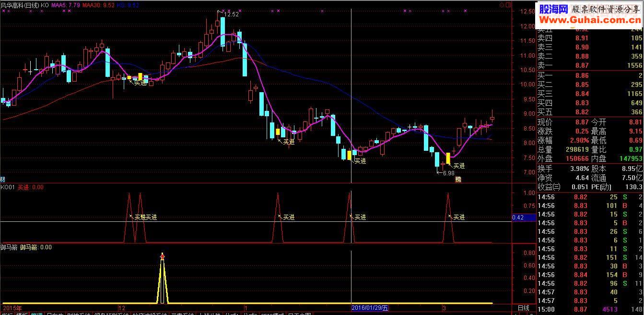This screenshot has height=315, width=644.
Task: Click the red arrow signal on the 御马箭 peak
Action: click(x=162, y=256)
